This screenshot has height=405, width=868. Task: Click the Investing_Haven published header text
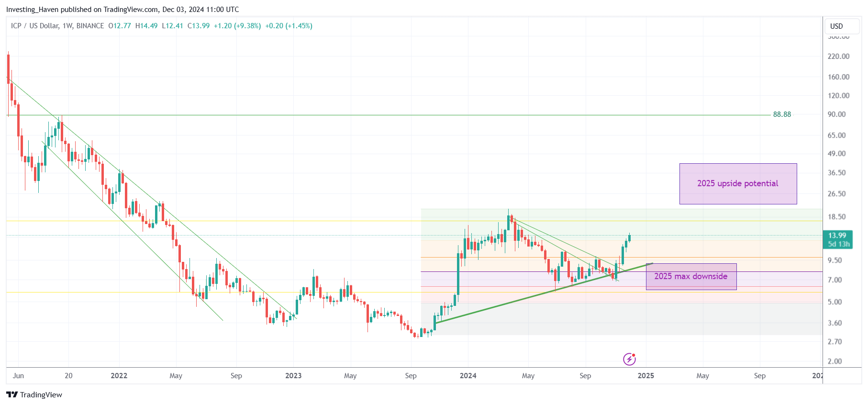click(x=122, y=10)
